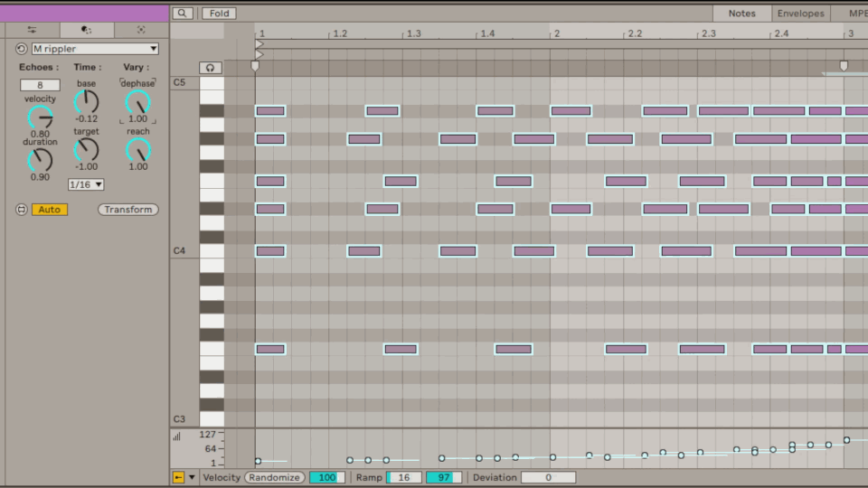Click the round icon left of Auto

click(x=22, y=210)
